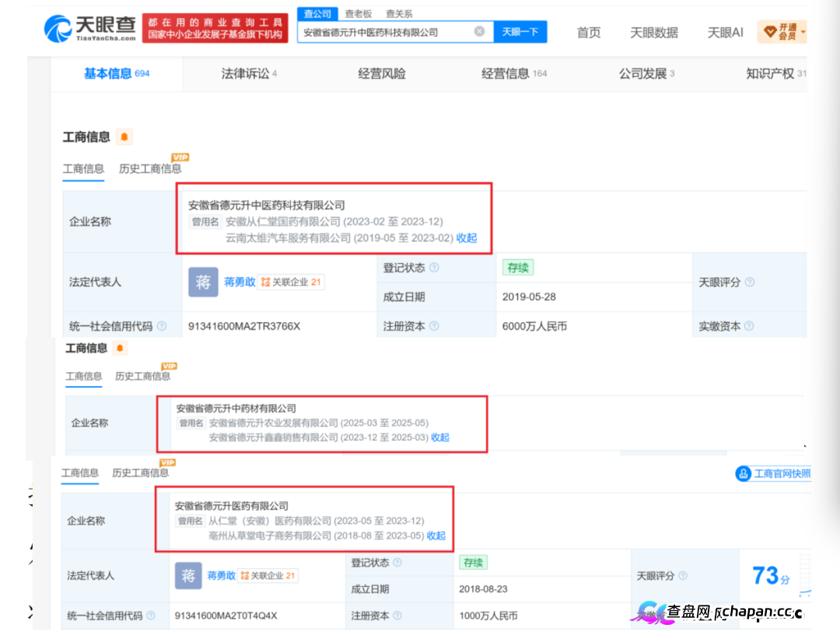Click founding date 2018-08-23
Viewport: 840px width, 632px height.
coord(483,588)
